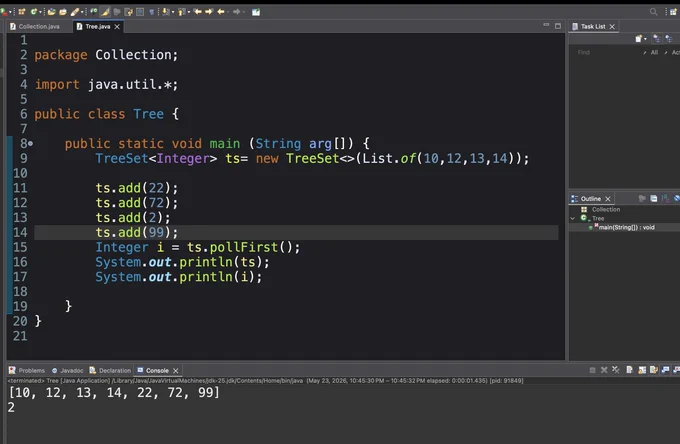Viewport: 680px width, 444px height.
Task: Open the Previous Annotation dropdown arrow
Action: coord(189,12)
